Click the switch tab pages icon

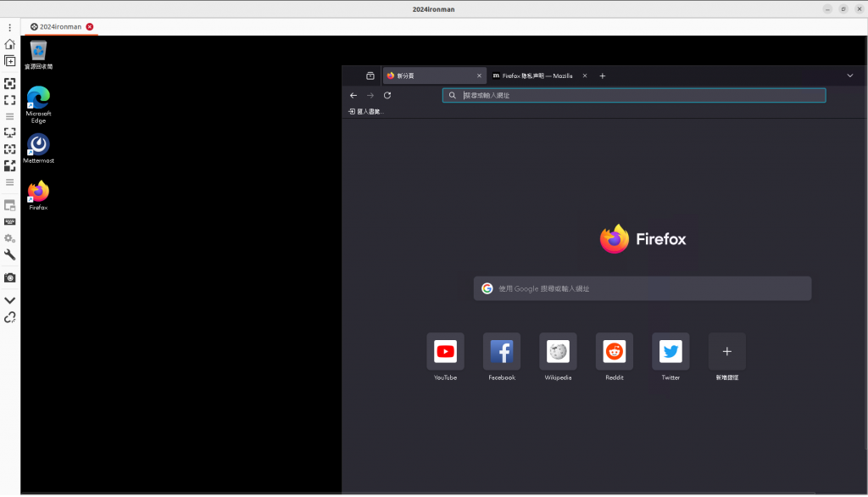click(9, 205)
